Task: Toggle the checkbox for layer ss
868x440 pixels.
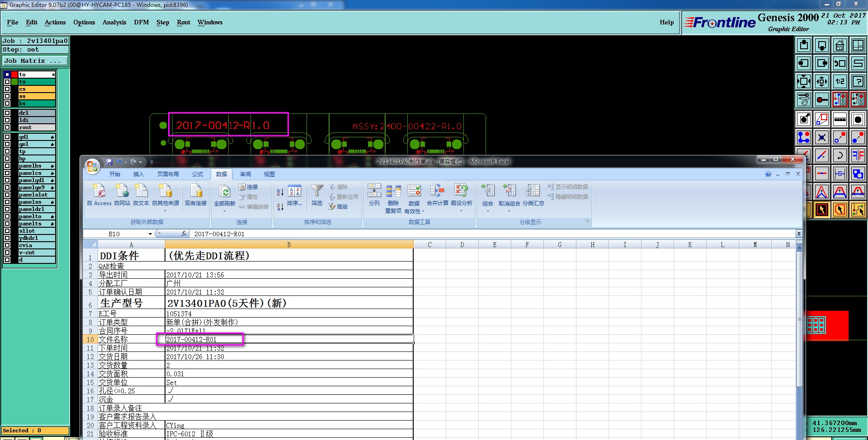Action: [7, 96]
